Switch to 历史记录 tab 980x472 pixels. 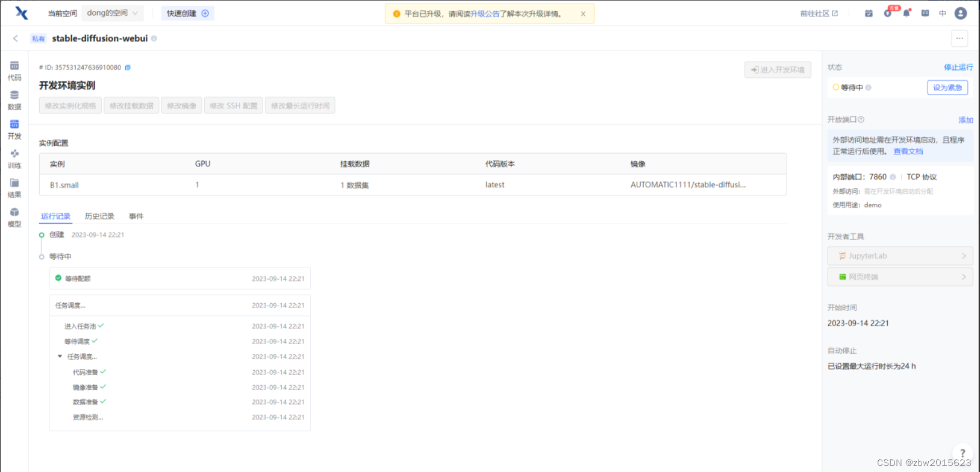click(x=99, y=216)
